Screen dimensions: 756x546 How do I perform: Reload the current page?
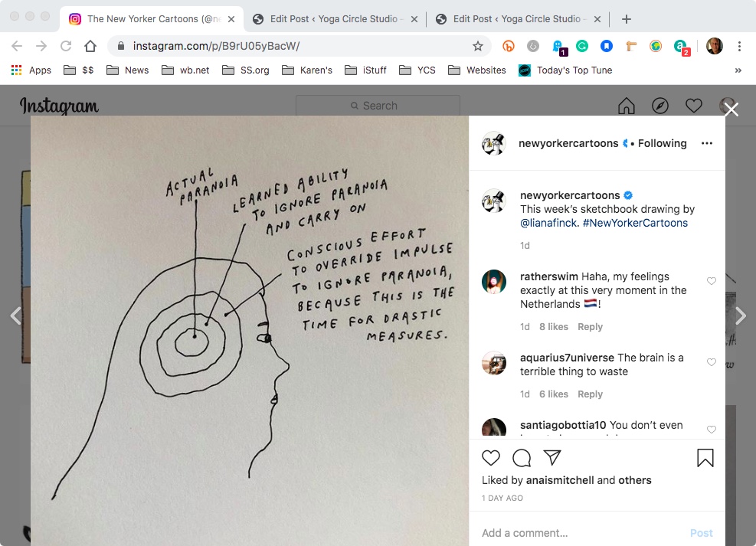(x=66, y=46)
